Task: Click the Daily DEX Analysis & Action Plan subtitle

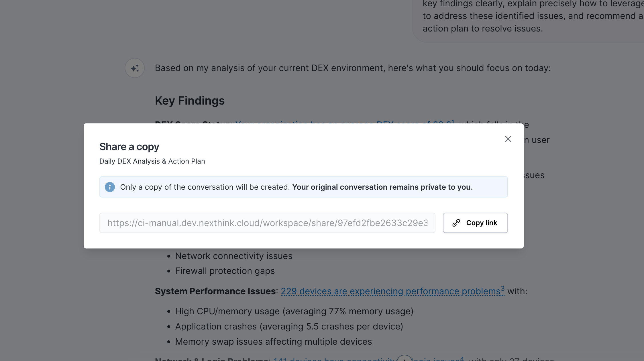Action: pos(152,161)
